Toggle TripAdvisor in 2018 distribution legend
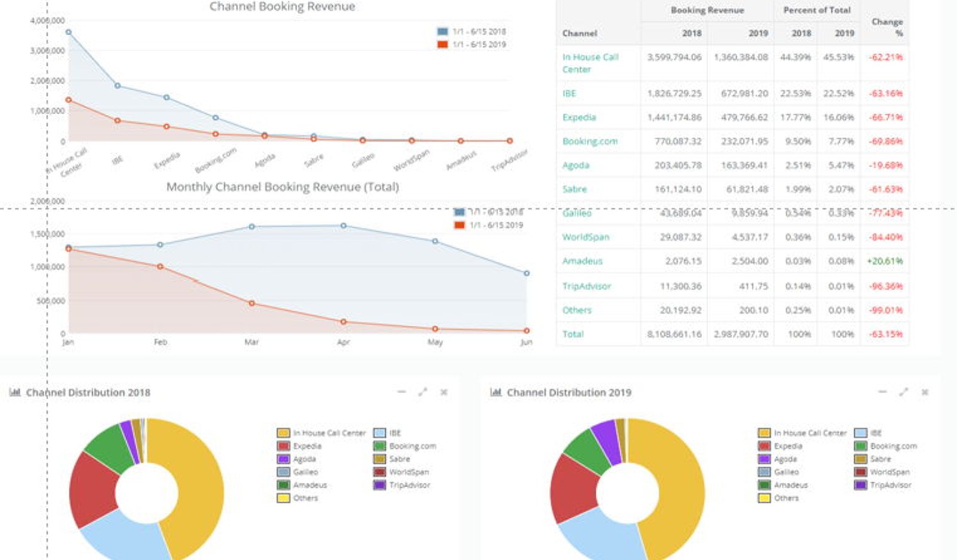Image resolution: width=957 pixels, height=560 pixels. (x=402, y=485)
